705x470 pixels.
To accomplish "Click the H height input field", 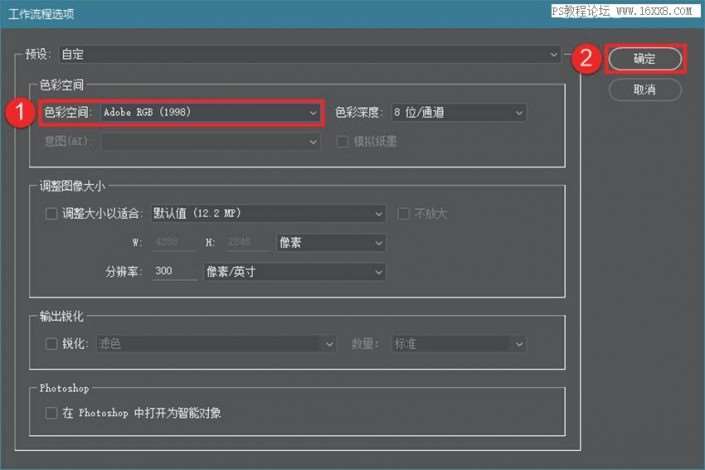I will (x=246, y=242).
